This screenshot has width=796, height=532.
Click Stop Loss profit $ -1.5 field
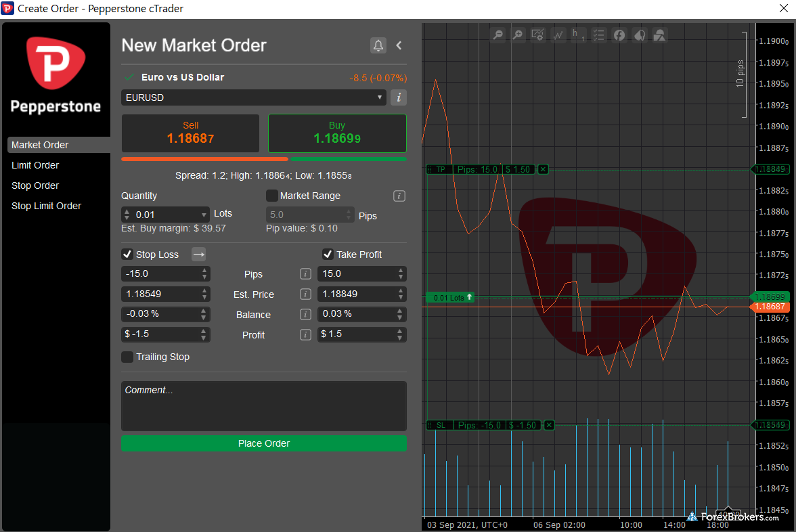(165, 334)
